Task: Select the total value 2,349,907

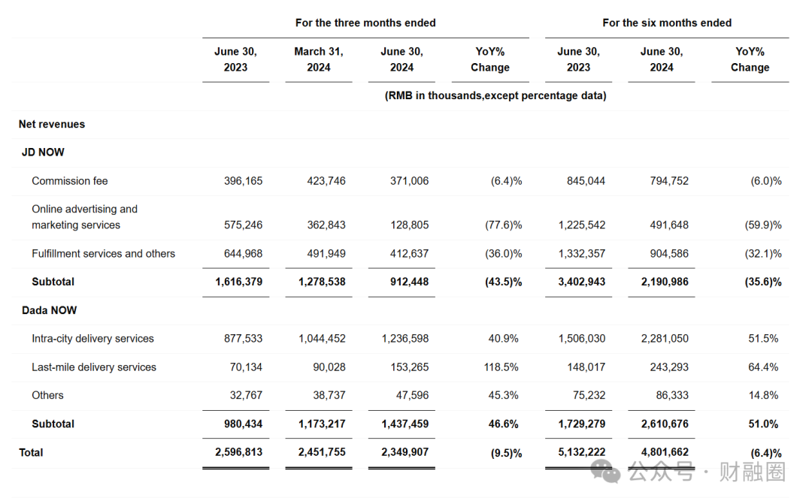Action: 405,452
